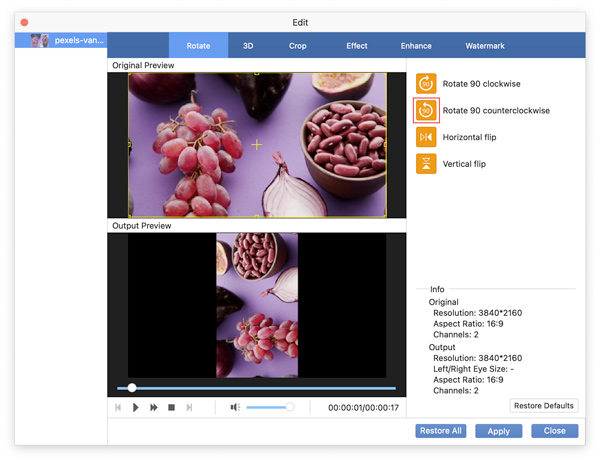Apply the Horizontal flip icon

(x=426, y=137)
